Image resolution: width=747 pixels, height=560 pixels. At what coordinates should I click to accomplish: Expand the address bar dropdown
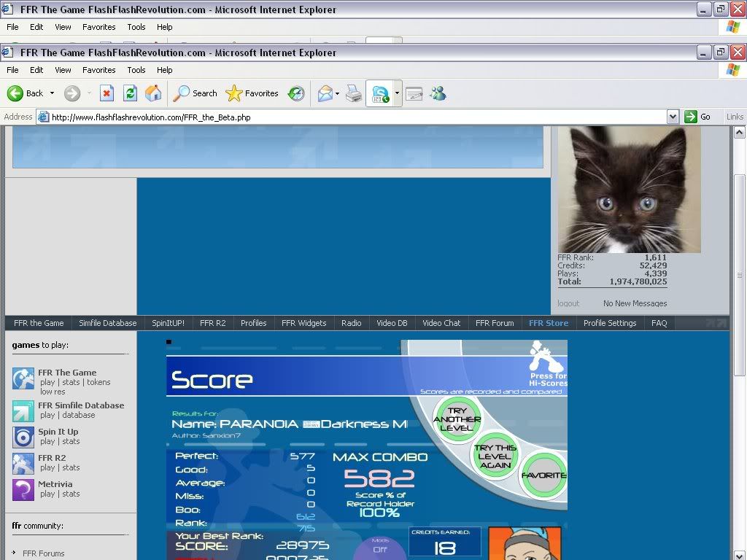tap(673, 117)
